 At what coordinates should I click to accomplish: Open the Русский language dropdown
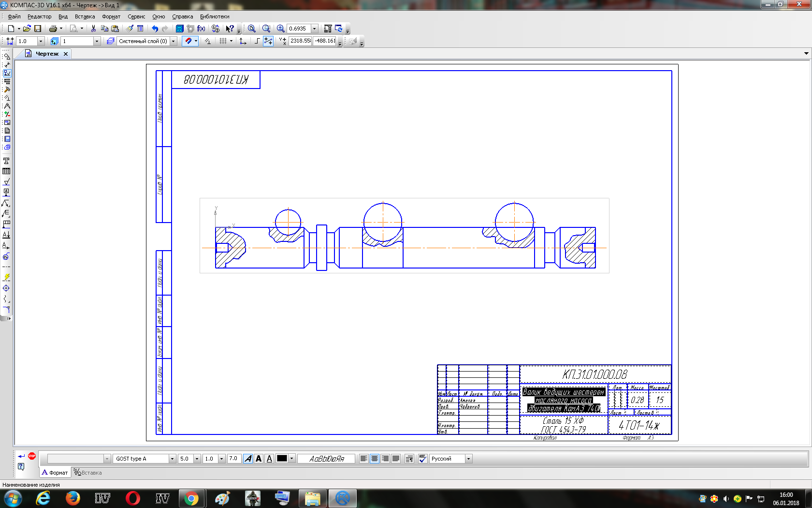[468, 459]
